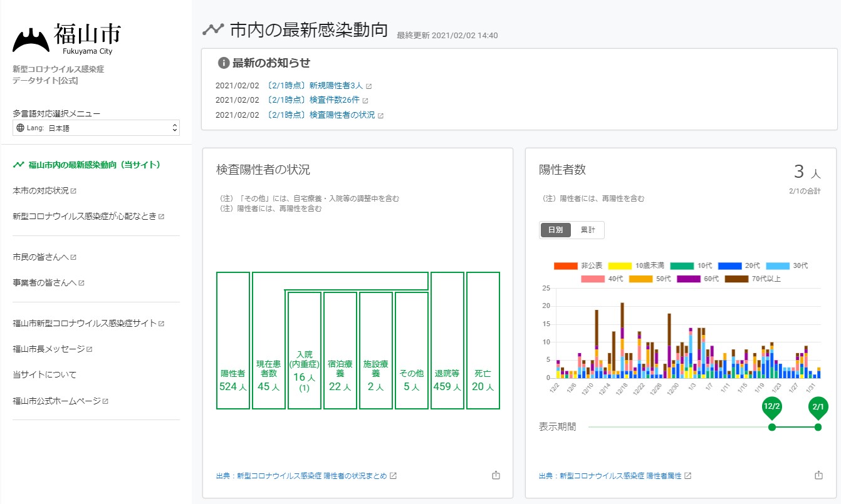This screenshot has width=841, height=504.
Task: Toggle the 50代 legend series
Action: pos(650,279)
